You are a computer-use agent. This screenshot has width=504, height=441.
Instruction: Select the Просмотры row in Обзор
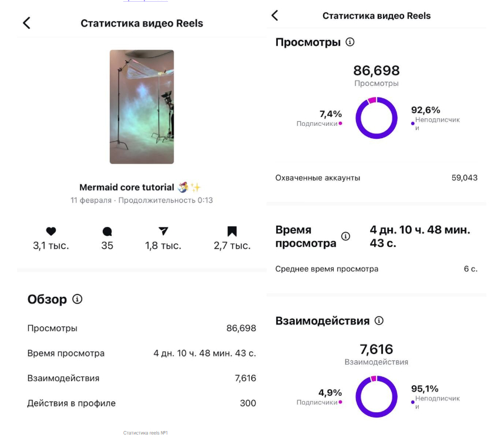coord(142,328)
